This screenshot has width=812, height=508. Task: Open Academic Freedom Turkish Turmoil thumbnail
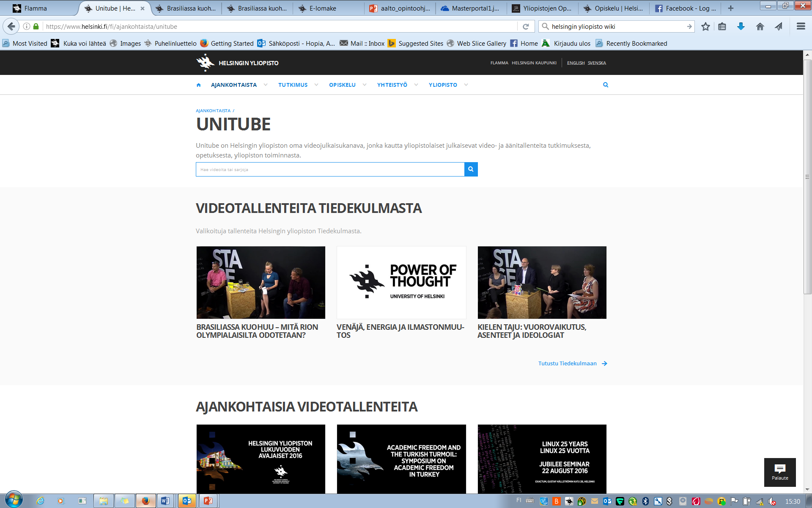pos(401,459)
